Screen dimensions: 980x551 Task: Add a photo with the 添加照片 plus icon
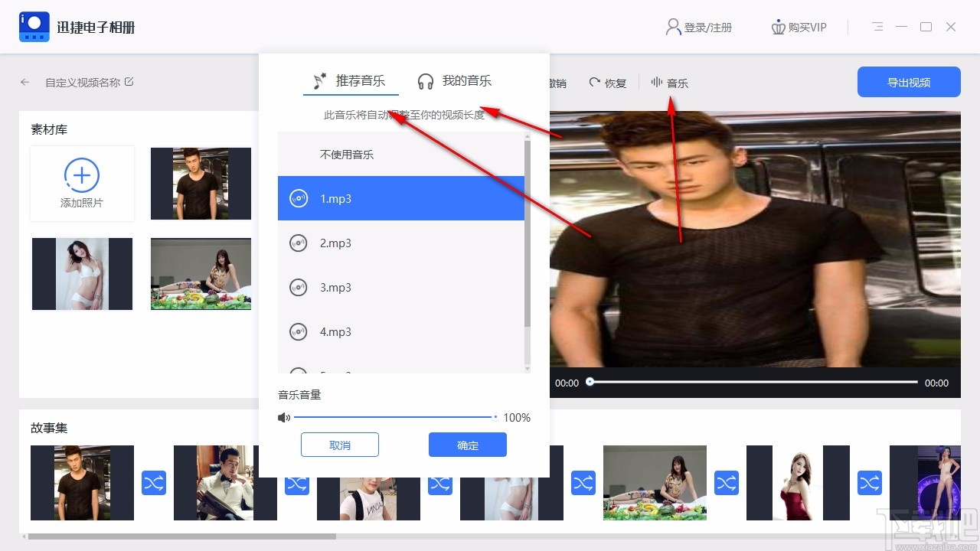[x=82, y=175]
